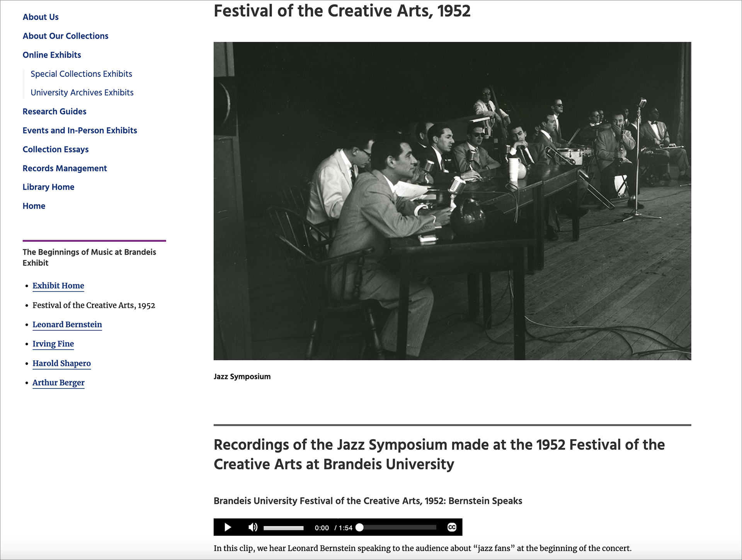
Task: Open the Harold Shapero page
Action: [61, 363]
